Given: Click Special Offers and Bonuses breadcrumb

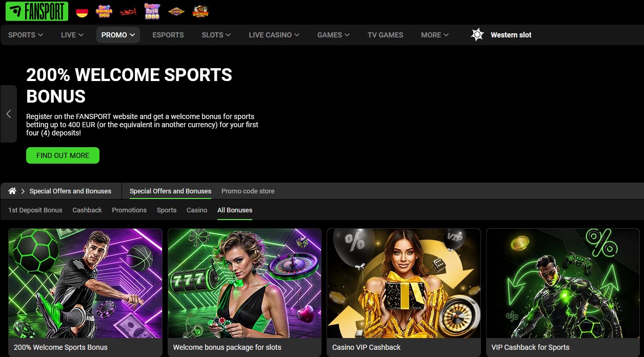Looking at the screenshot, I should pyautogui.click(x=70, y=191).
